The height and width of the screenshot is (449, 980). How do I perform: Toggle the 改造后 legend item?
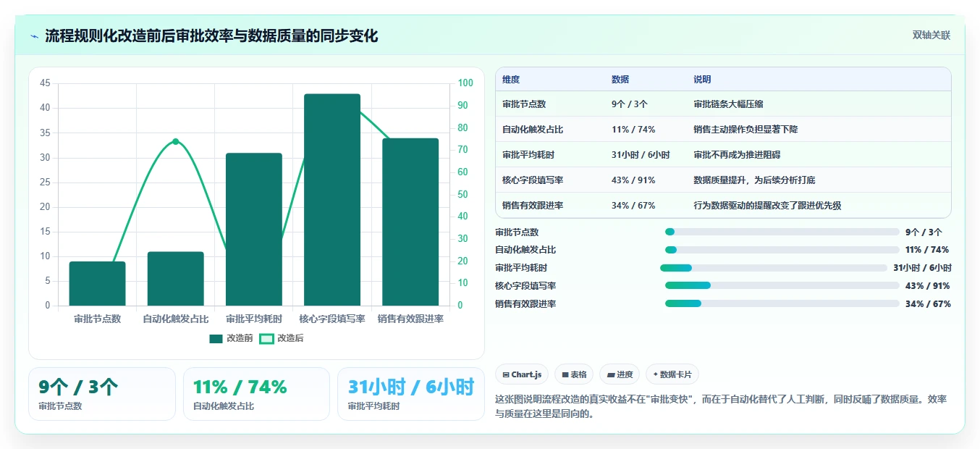click(x=282, y=338)
